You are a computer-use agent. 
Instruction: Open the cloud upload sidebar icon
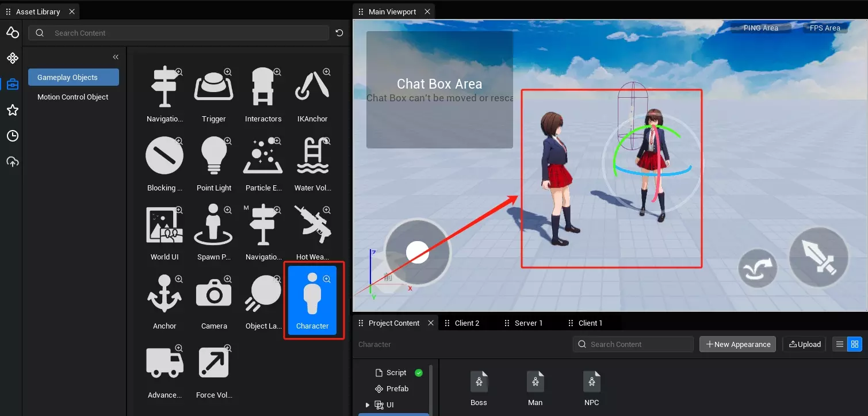[x=13, y=162]
